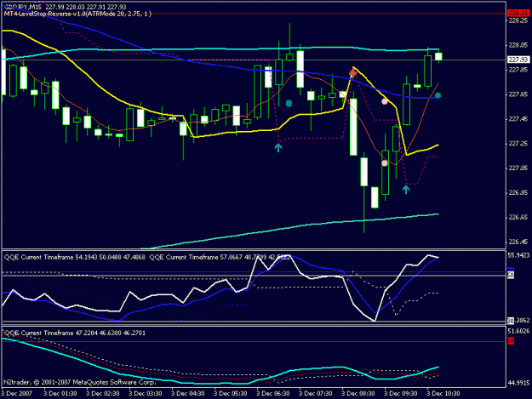Select the teal dot beside the last candle
Viewport: 532px width, 399px height.
438,95
